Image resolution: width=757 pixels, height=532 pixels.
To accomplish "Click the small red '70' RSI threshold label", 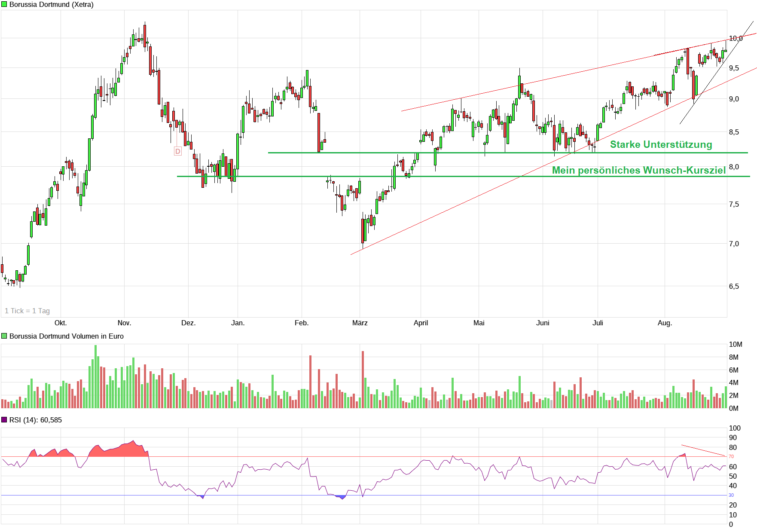I will click(731, 456).
